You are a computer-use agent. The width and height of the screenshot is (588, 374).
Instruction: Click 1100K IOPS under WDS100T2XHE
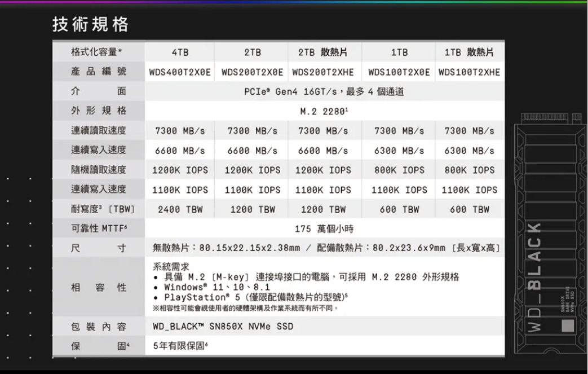[x=469, y=190]
